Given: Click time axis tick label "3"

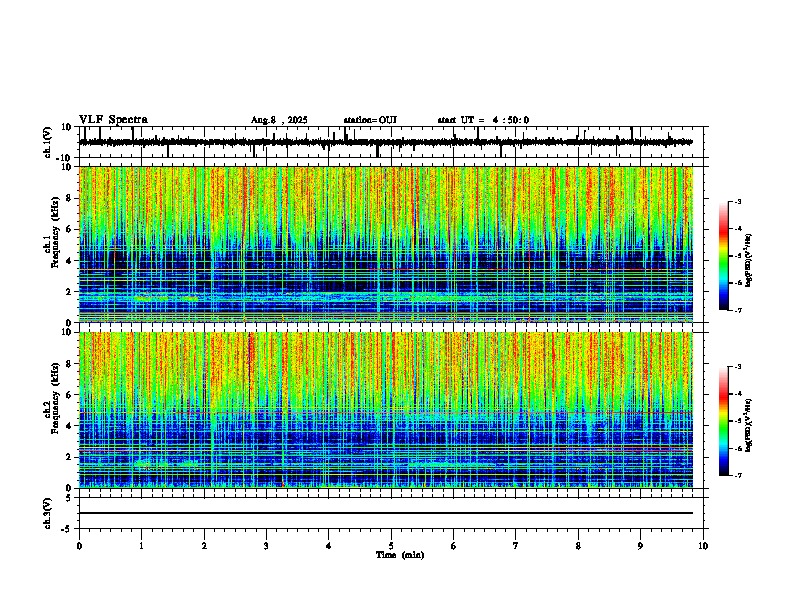Looking at the screenshot, I should pyautogui.click(x=266, y=546).
